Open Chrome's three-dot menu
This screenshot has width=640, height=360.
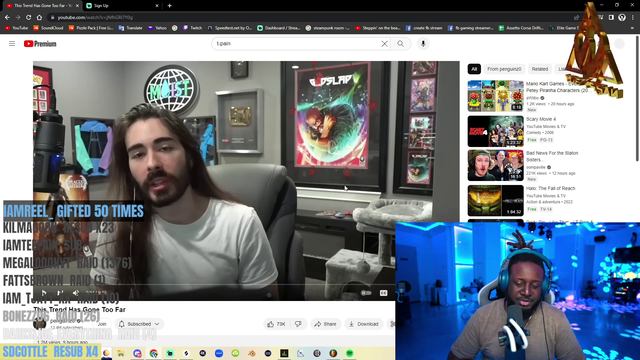pyautogui.click(x=633, y=18)
